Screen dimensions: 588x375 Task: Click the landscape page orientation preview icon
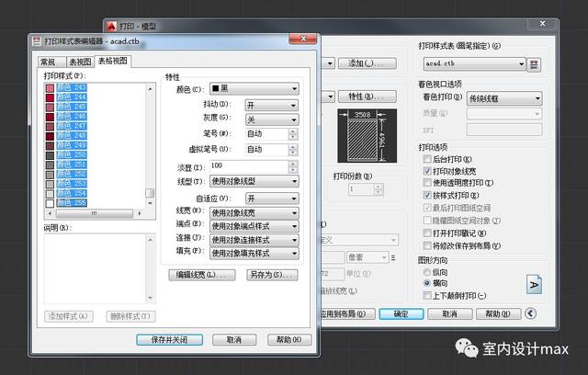(534, 284)
